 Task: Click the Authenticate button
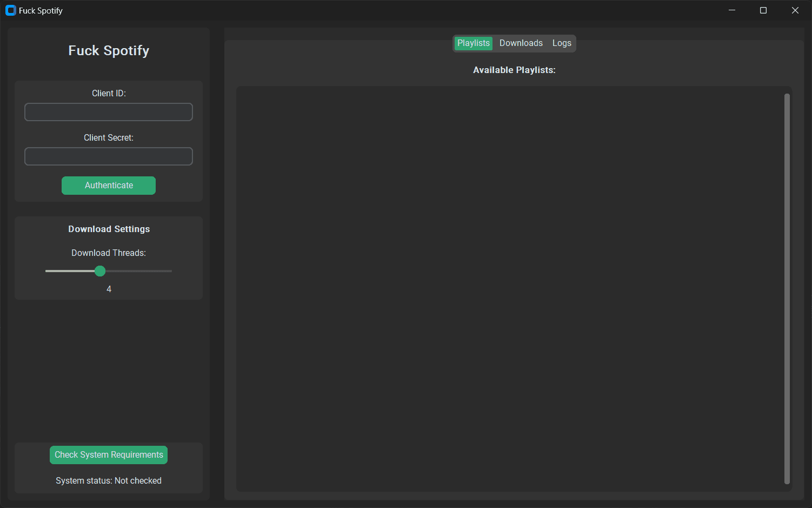point(109,186)
